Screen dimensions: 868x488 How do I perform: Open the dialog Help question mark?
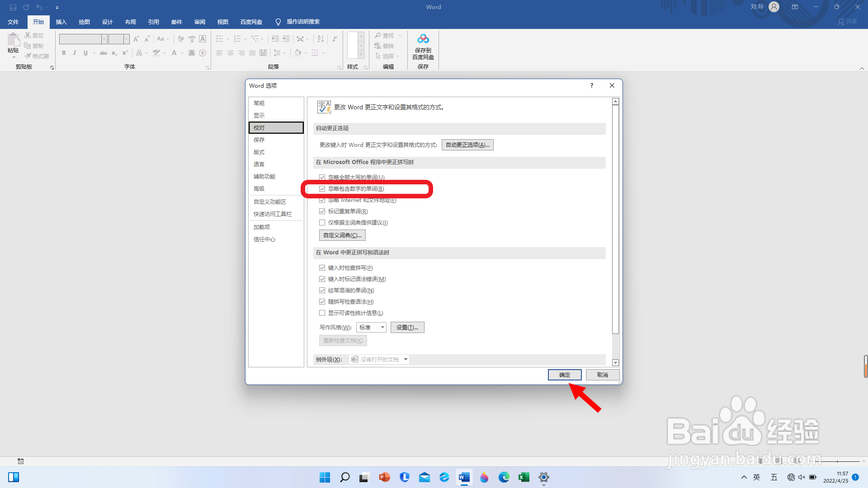pos(591,85)
